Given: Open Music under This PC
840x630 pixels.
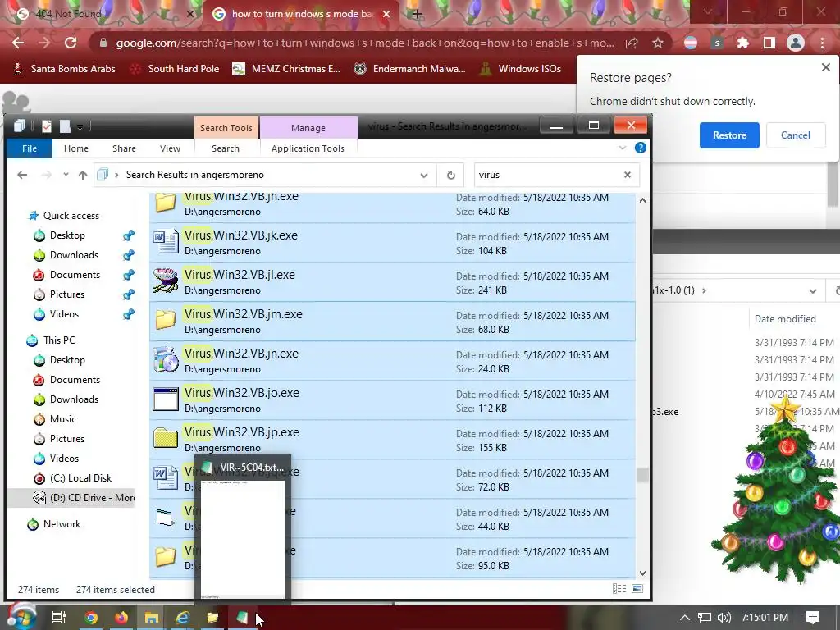Looking at the screenshot, I should [62, 419].
